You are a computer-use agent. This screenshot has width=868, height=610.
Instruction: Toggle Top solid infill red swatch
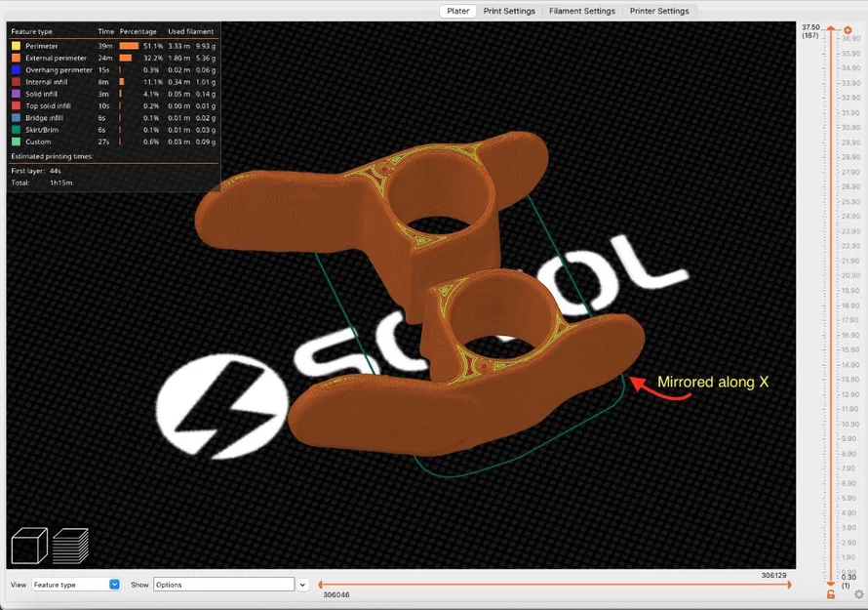[16, 105]
